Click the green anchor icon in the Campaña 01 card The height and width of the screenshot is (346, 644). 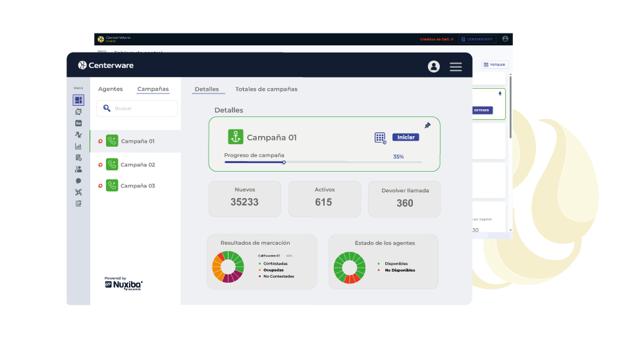click(x=236, y=137)
